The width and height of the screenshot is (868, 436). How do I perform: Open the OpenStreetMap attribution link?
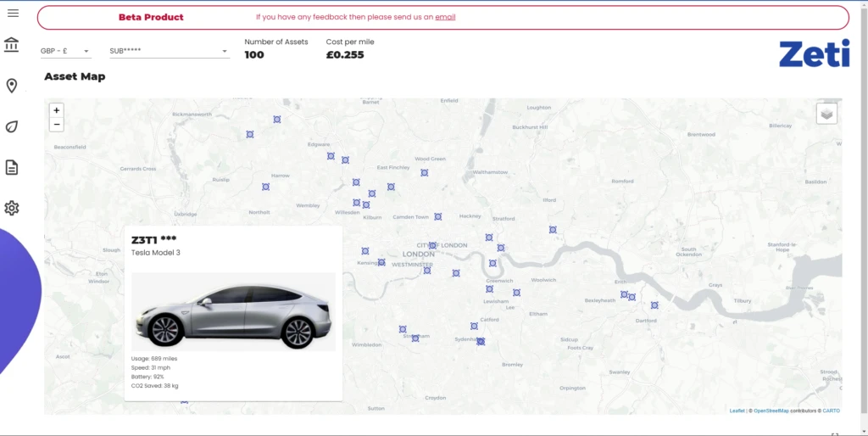point(771,411)
